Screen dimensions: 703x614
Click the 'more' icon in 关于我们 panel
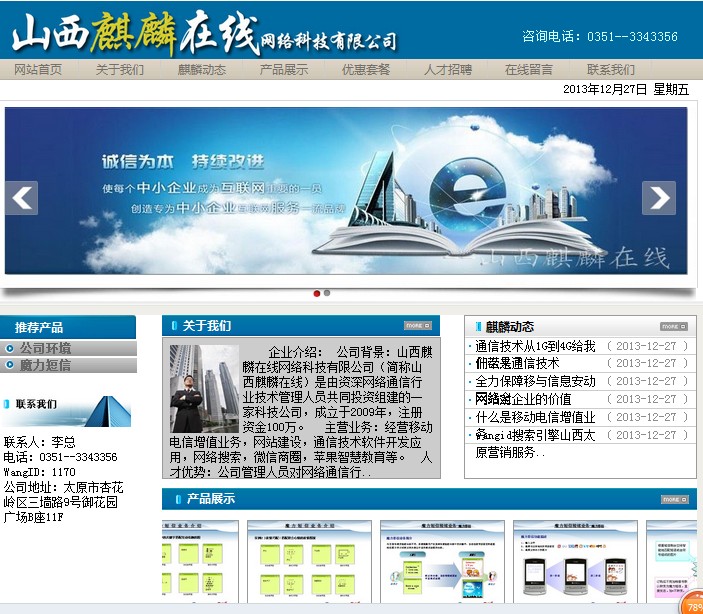tap(417, 326)
